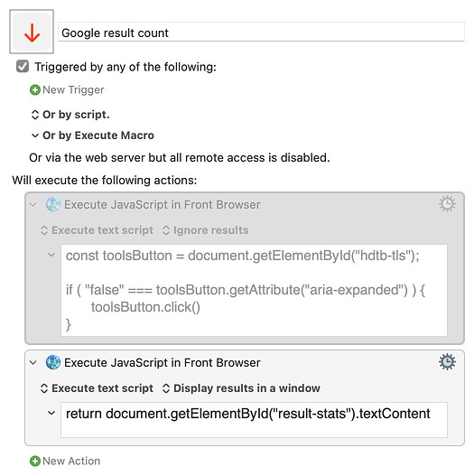Click the green plus next to New Action
The image size is (474, 476).
point(35,461)
